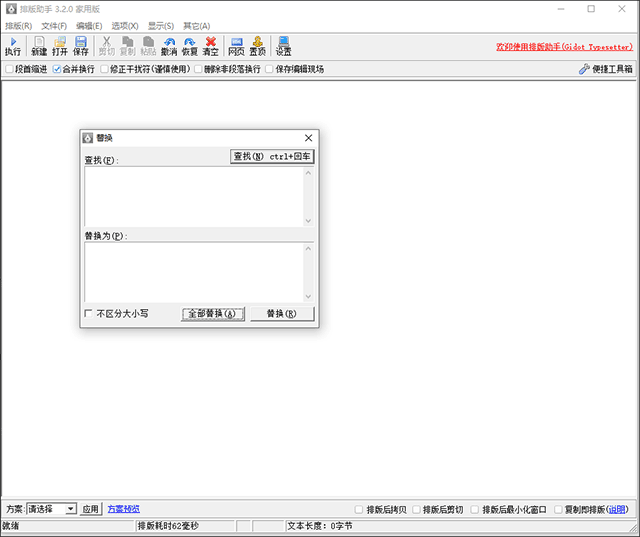Tick 不区分大小写 in replace dialog
This screenshot has width=640, height=537.
pyautogui.click(x=88, y=313)
